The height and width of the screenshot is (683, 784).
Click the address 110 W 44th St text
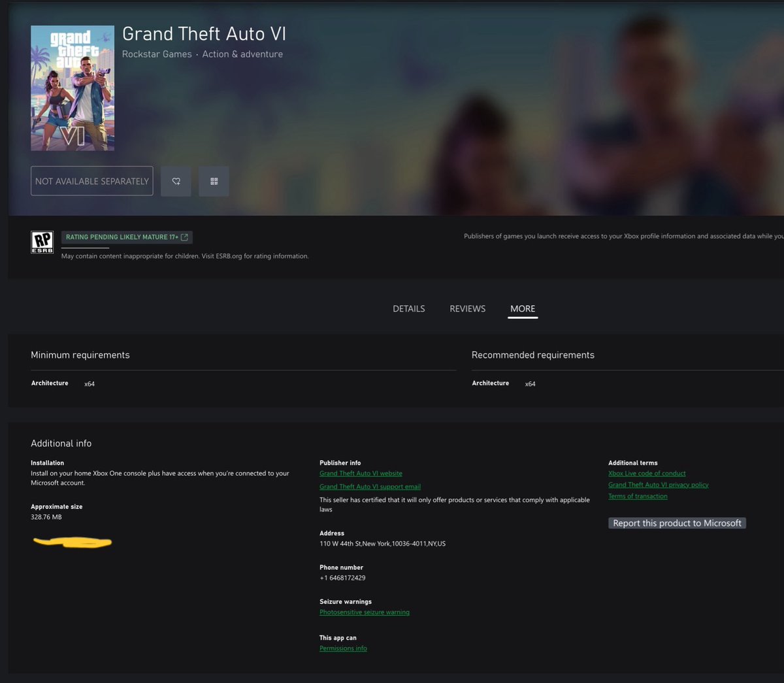coord(382,544)
